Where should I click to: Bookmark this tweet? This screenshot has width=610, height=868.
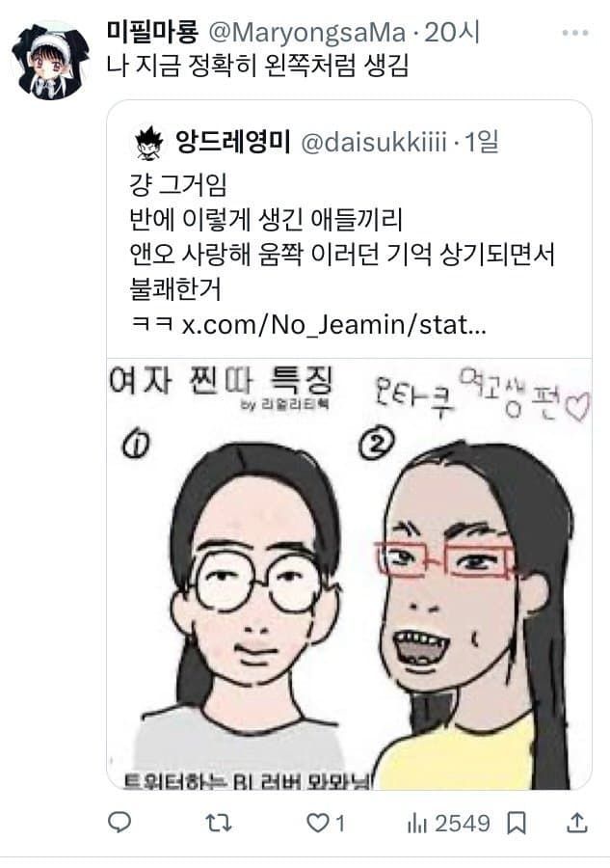[x=516, y=824]
